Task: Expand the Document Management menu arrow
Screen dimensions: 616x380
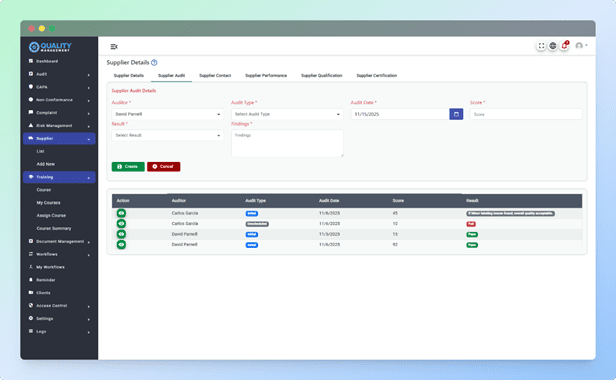Action: point(89,242)
